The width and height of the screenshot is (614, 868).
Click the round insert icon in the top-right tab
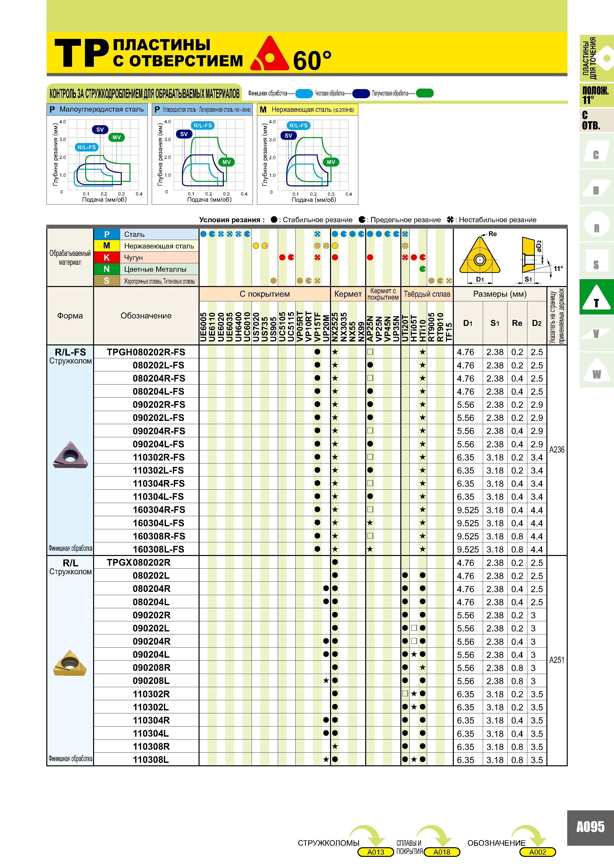(x=606, y=59)
